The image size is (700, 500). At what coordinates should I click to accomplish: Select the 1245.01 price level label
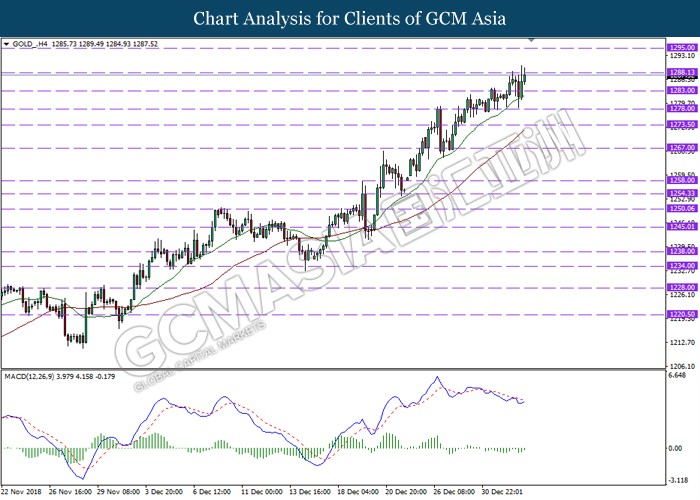tap(682, 227)
